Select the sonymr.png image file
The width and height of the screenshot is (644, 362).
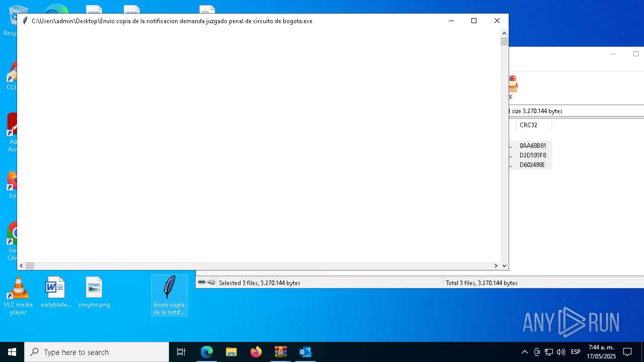pos(94,292)
